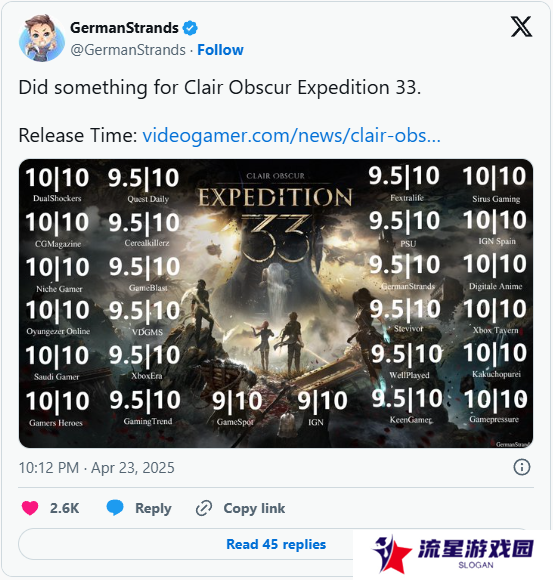
Task: Like the post with heart icon
Action: [x=30, y=508]
